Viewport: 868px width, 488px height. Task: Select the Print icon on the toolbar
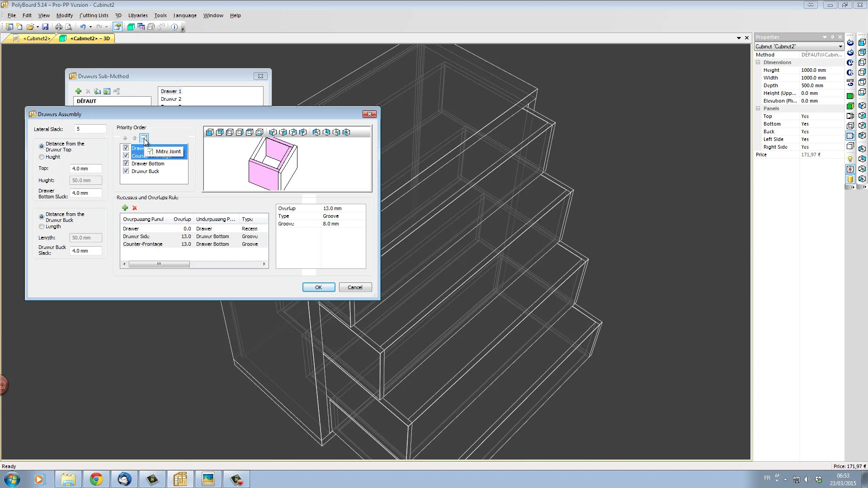59,27
